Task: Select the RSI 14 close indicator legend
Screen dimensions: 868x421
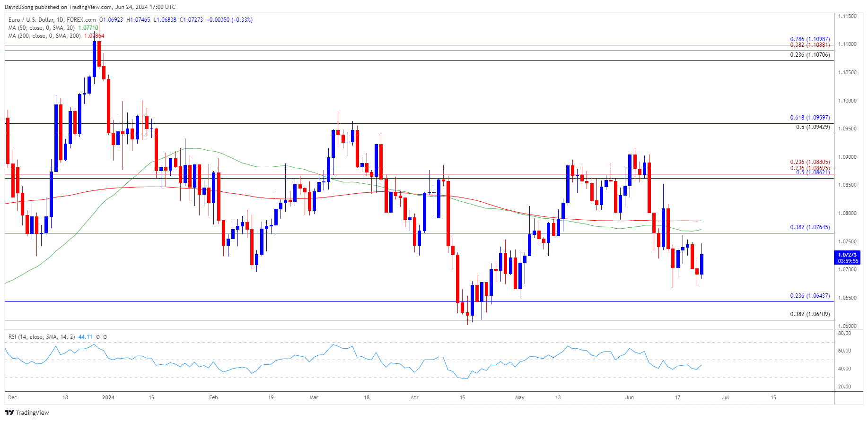Action: (42, 337)
